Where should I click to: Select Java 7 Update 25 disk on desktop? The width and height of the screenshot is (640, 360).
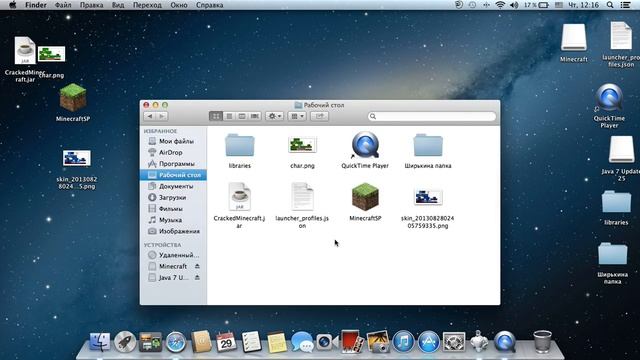[x=621, y=149]
